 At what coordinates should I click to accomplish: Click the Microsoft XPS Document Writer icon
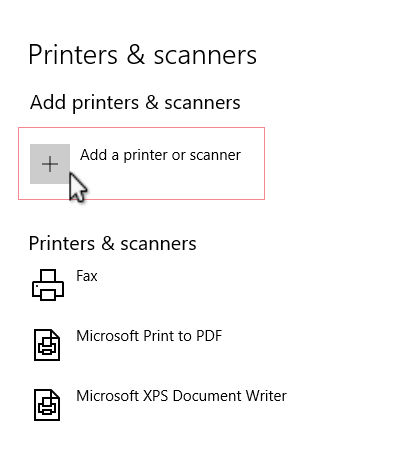click(x=47, y=405)
